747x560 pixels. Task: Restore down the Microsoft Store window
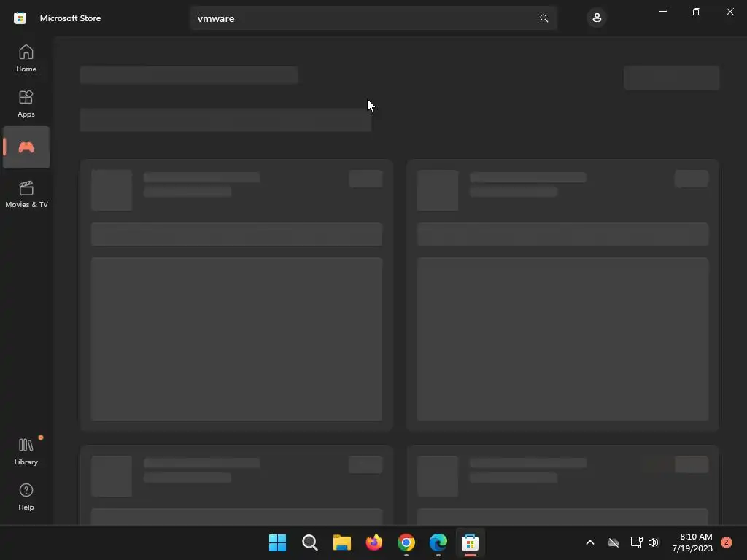pyautogui.click(x=696, y=12)
